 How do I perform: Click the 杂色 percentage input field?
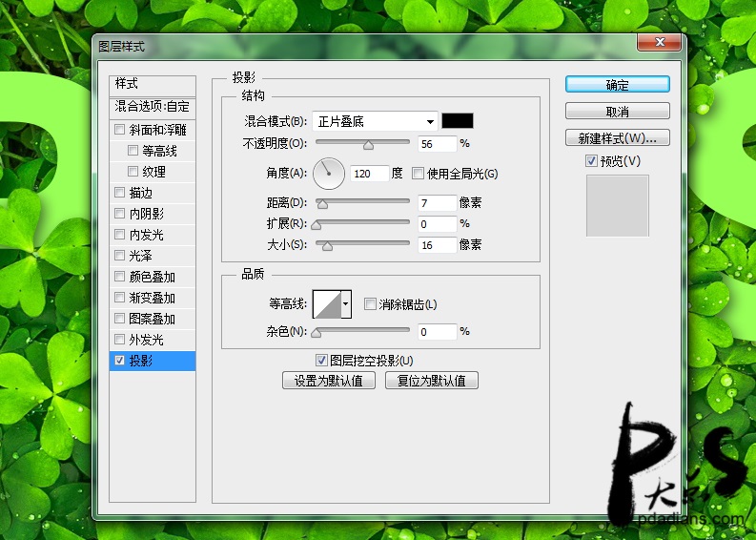[x=437, y=331]
